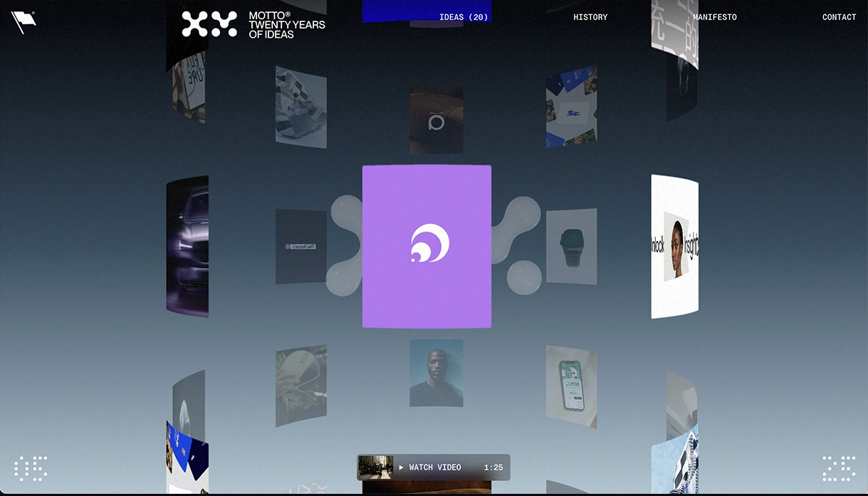Select the man's portrait card below center
Screen dimensions: 868x496
click(x=436, y=373)
